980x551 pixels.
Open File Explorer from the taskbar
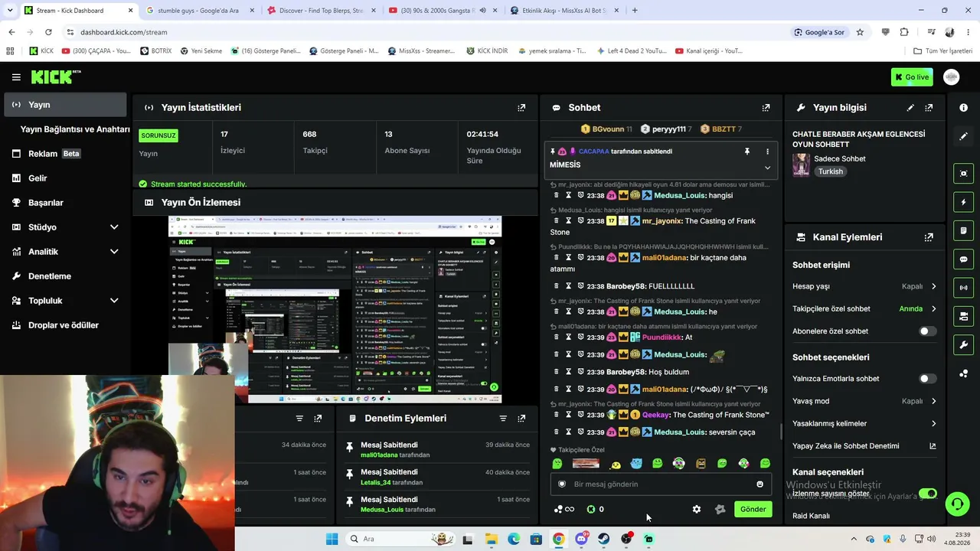[491, 539]
